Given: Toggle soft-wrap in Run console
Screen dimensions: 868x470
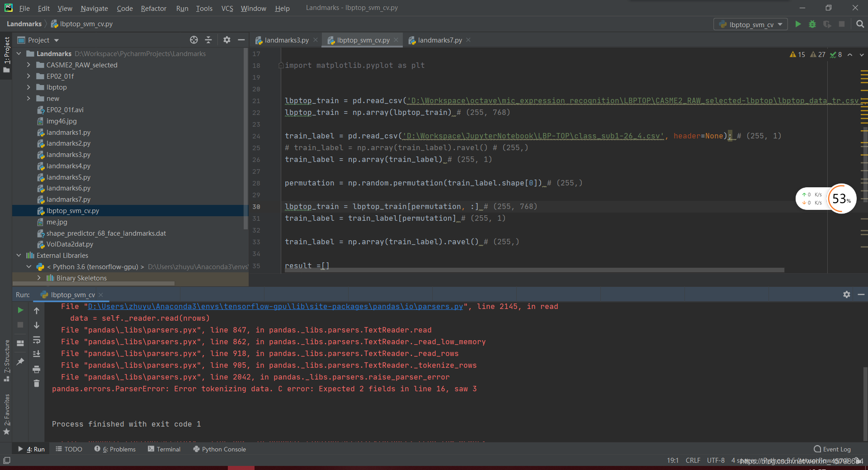Looking at the screenshot, I should click(x=37, y=340).
